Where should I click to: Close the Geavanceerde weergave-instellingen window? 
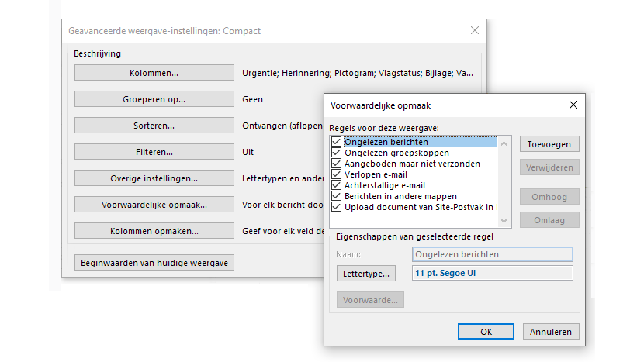point(475,31)
